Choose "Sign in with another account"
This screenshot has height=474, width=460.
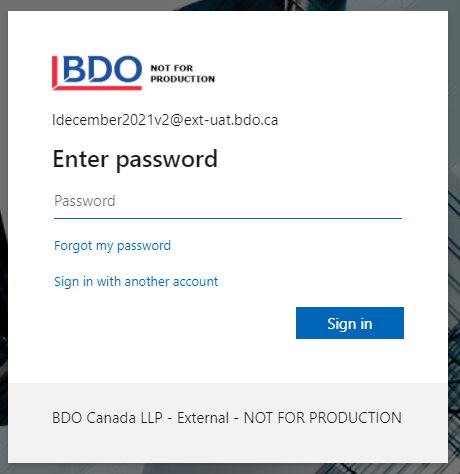pyautogui.click(x=136, y=282)
